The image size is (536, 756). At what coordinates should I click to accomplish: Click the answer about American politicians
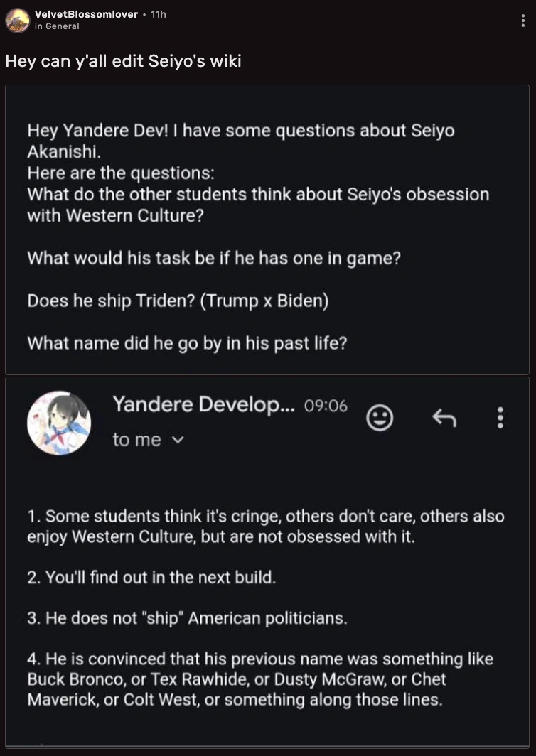coord(188,617)
